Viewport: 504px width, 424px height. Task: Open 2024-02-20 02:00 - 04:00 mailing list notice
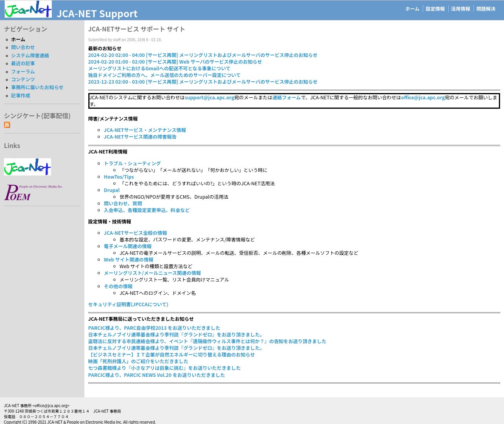click(203, 55)
